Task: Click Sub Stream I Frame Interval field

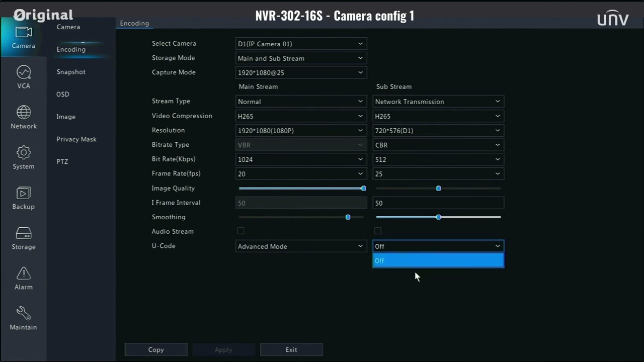Action: tap(438, 203)
